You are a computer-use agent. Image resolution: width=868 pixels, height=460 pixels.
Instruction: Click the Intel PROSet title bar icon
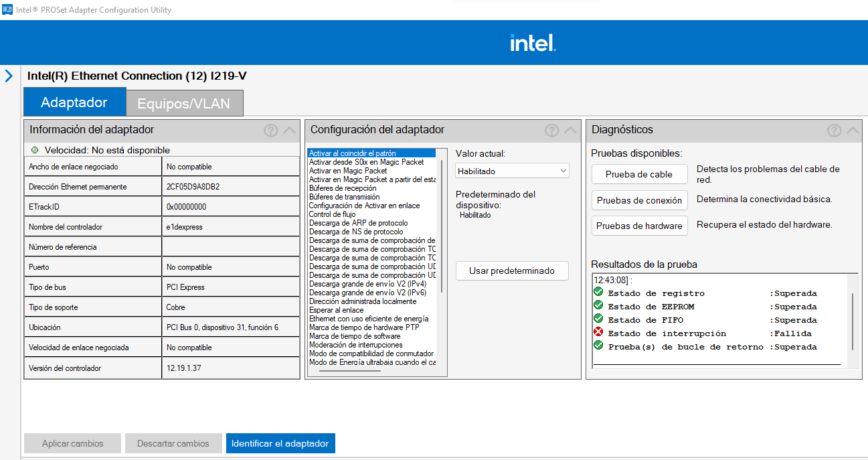(x=8, y=9)
